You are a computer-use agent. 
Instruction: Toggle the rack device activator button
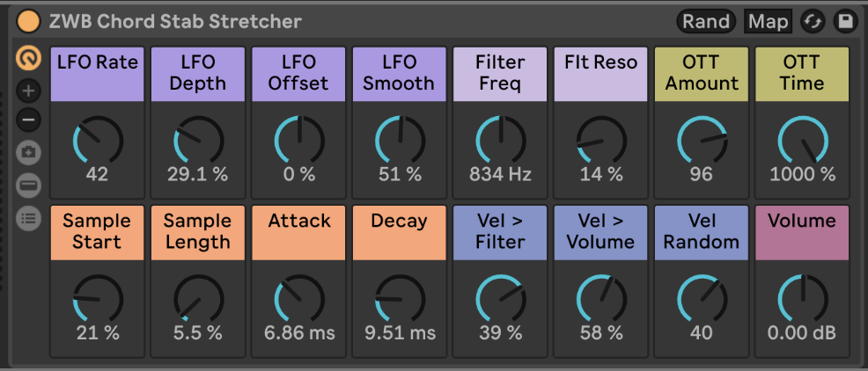coord(29,21)
